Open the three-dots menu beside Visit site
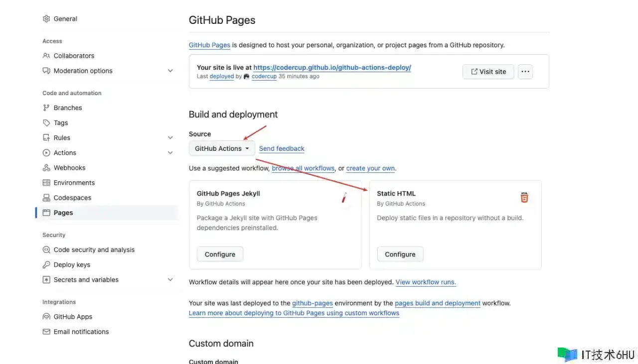The image size is (638, 364). pos(525,72)
